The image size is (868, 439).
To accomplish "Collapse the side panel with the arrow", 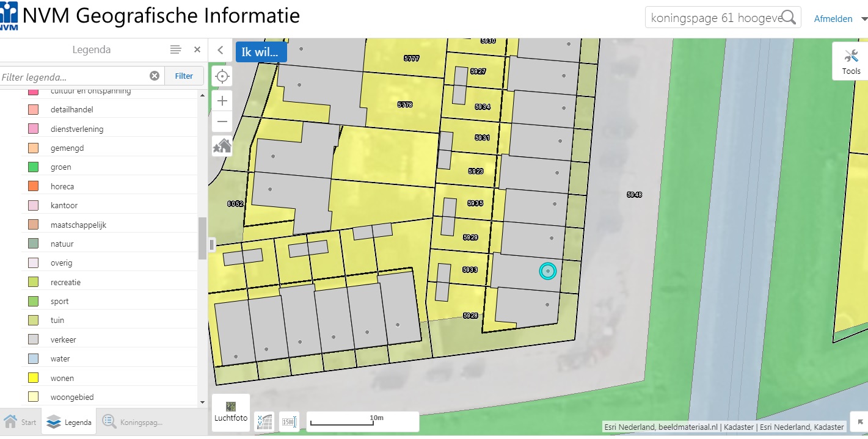I will (221, 51).
